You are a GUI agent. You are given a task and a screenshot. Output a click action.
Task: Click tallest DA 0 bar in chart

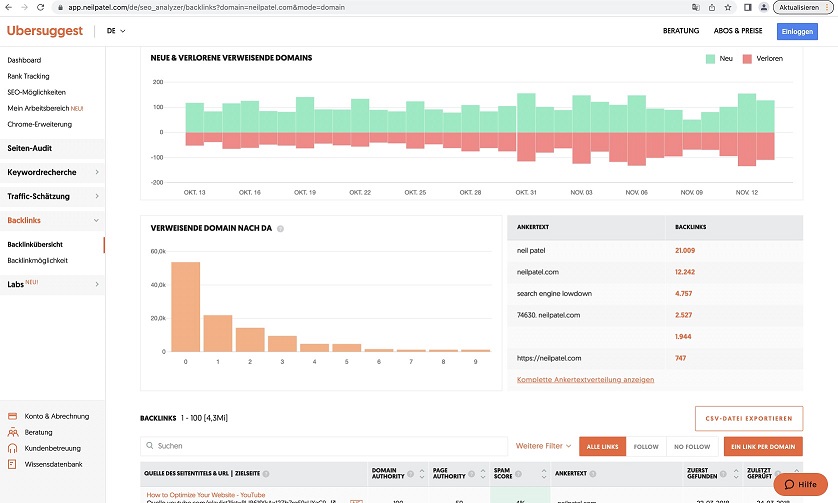pyautogui.click(x=185, y=307)
